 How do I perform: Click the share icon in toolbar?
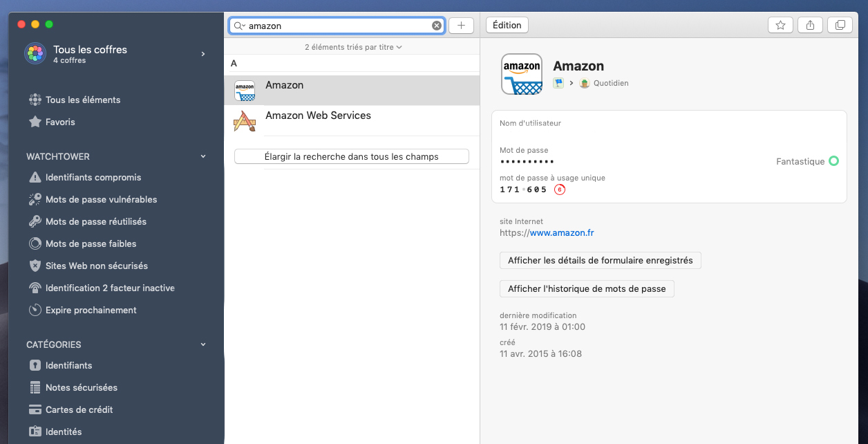pyautogui.click(x=810, y=25)
